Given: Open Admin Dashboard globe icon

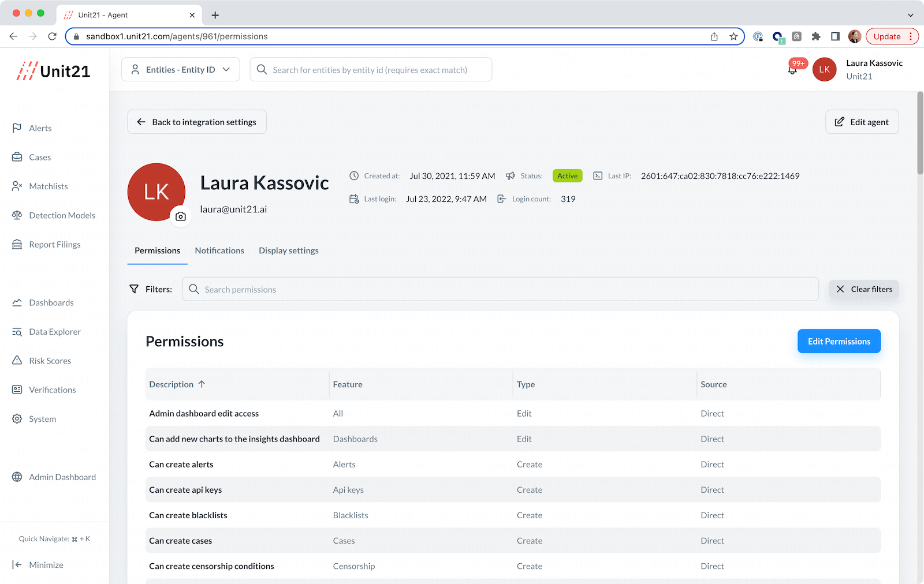Looking at the screenshot, I should (17, 477).
